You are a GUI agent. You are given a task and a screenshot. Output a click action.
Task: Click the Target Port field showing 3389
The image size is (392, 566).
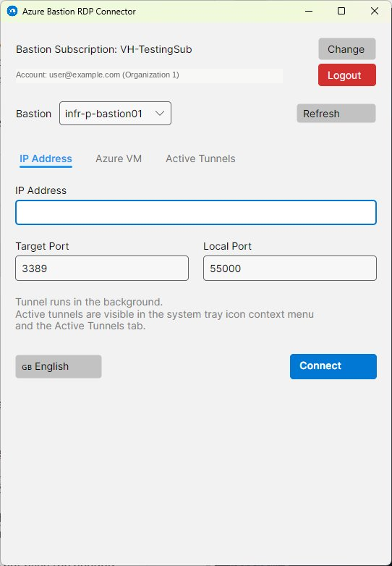102,269
